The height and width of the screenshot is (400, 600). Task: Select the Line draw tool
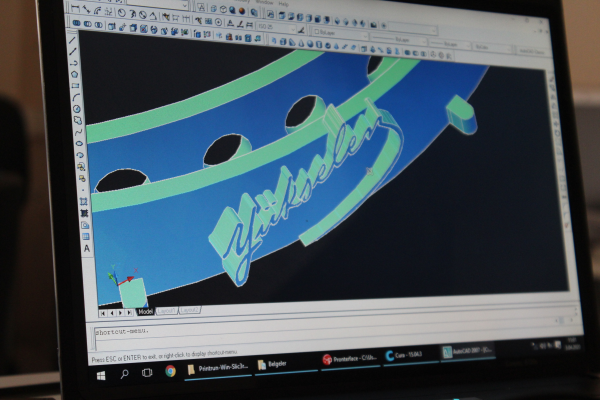pos(72,40)
